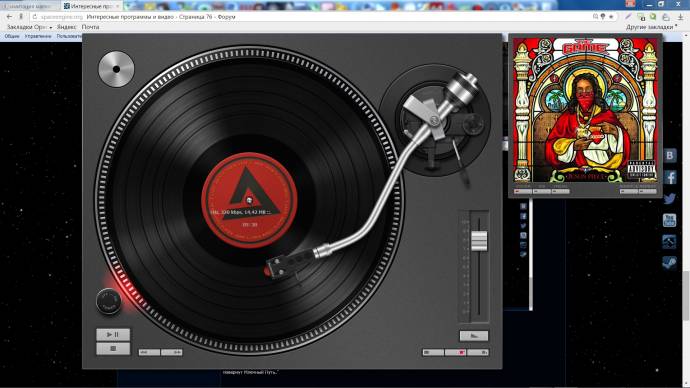Click the Steam icon in the right sidebar
The image size is (690, 388).
click(x=670, y=263)
